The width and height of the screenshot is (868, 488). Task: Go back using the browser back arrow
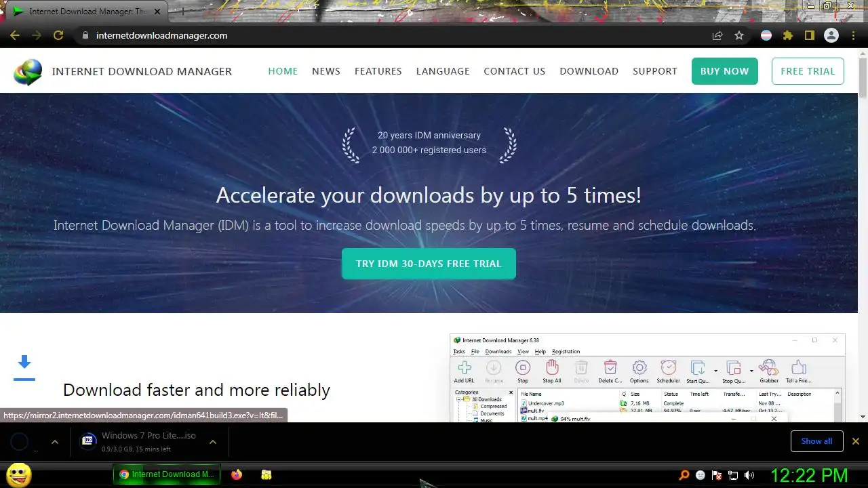[15, 35]
